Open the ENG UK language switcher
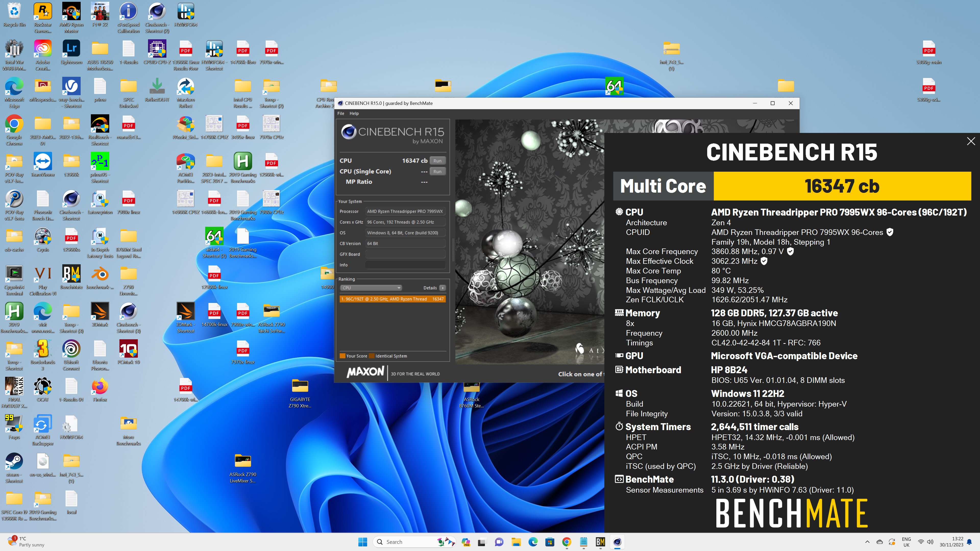Viewport: 980px width, 551px height. click(x=906, y=542)
